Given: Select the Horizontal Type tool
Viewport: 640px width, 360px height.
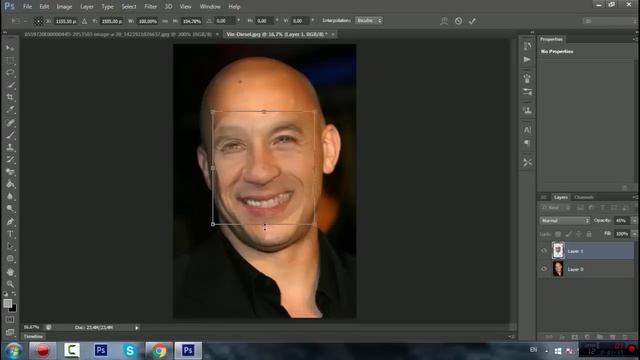Looking at the screenshot, I should 10,234.
